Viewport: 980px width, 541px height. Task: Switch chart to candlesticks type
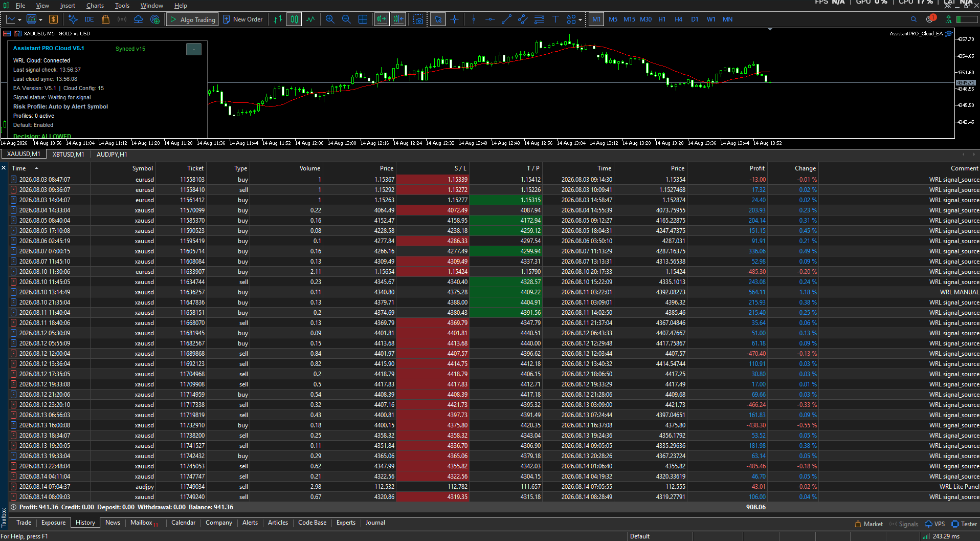(294, 19)
